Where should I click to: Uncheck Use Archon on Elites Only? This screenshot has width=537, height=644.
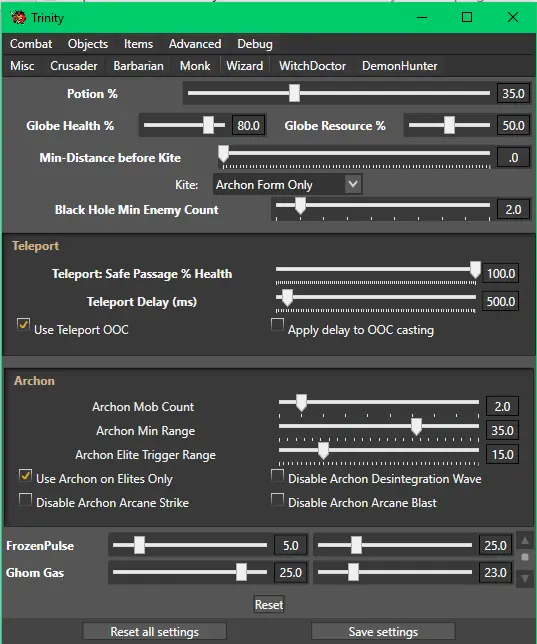pos(25,476)
